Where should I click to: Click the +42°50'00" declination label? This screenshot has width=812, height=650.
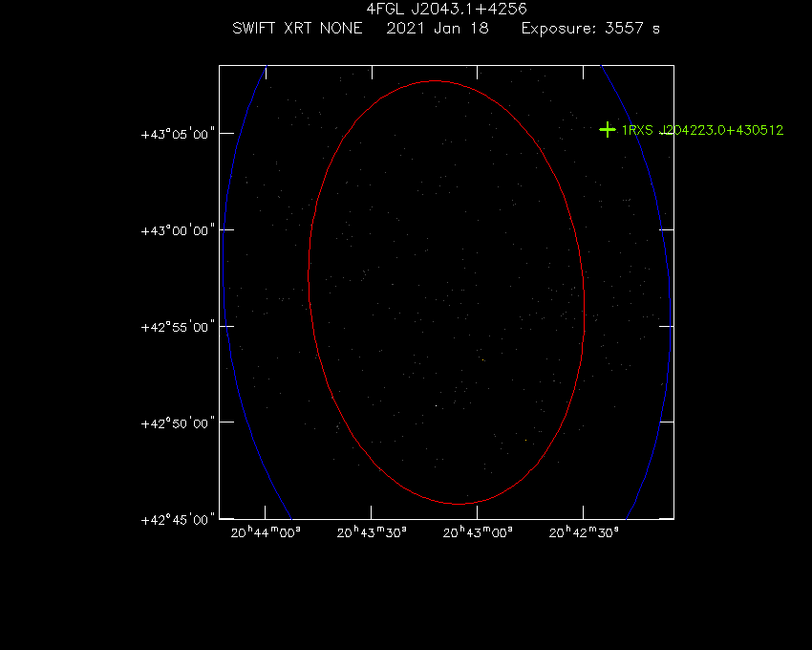[178, 423]
